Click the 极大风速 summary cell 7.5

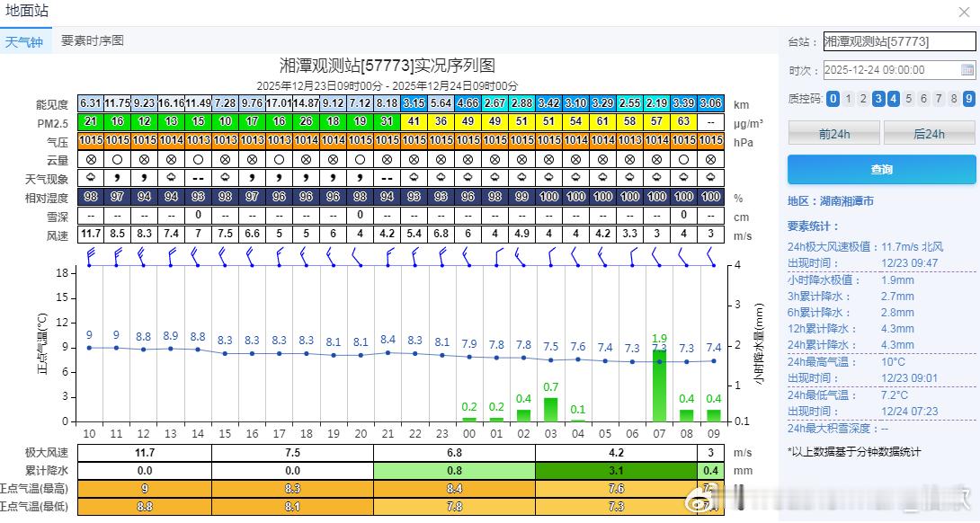point(292,453)
